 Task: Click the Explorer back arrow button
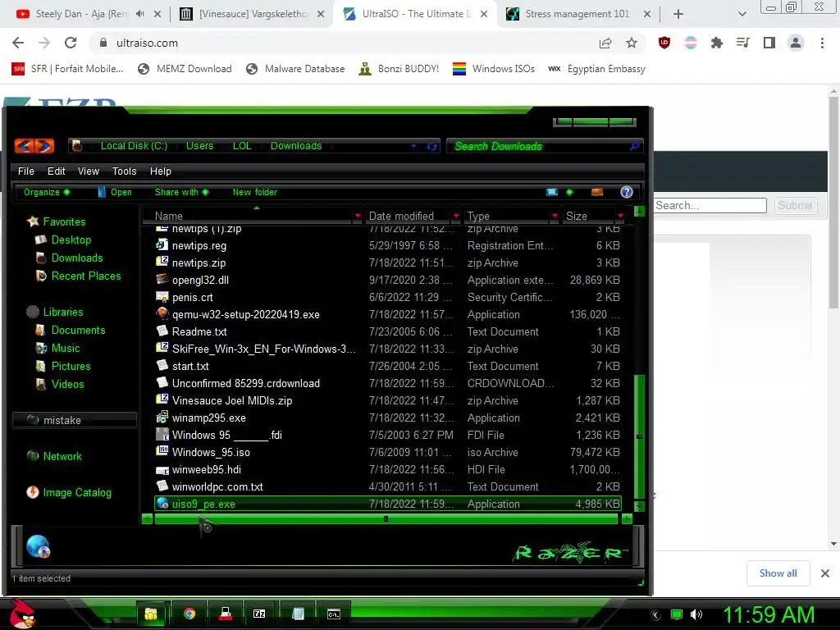pyautogui.click(x=24, y=146)
